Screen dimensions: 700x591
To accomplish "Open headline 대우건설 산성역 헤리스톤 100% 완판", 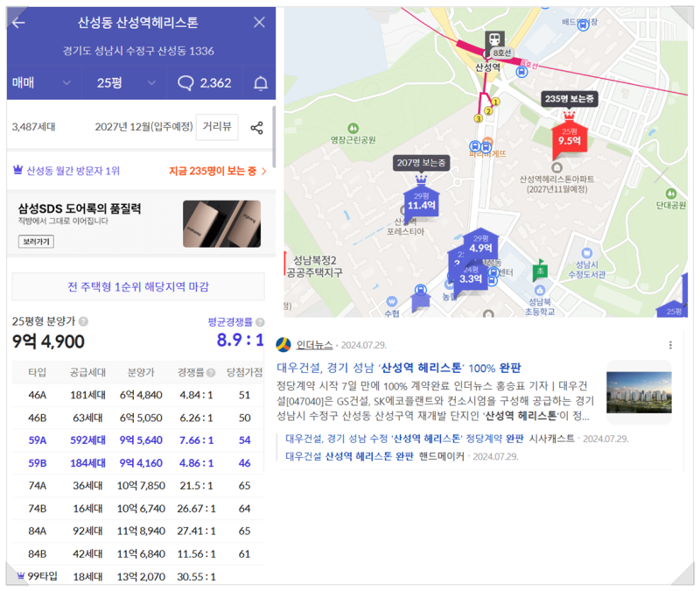I will pyautogui.click(x=399, y=368).
